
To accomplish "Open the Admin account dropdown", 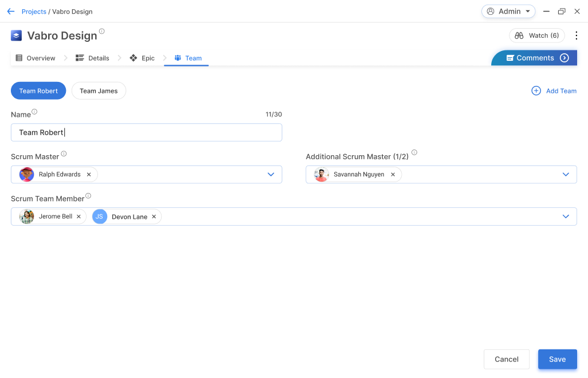I will (x=508, y=11).
